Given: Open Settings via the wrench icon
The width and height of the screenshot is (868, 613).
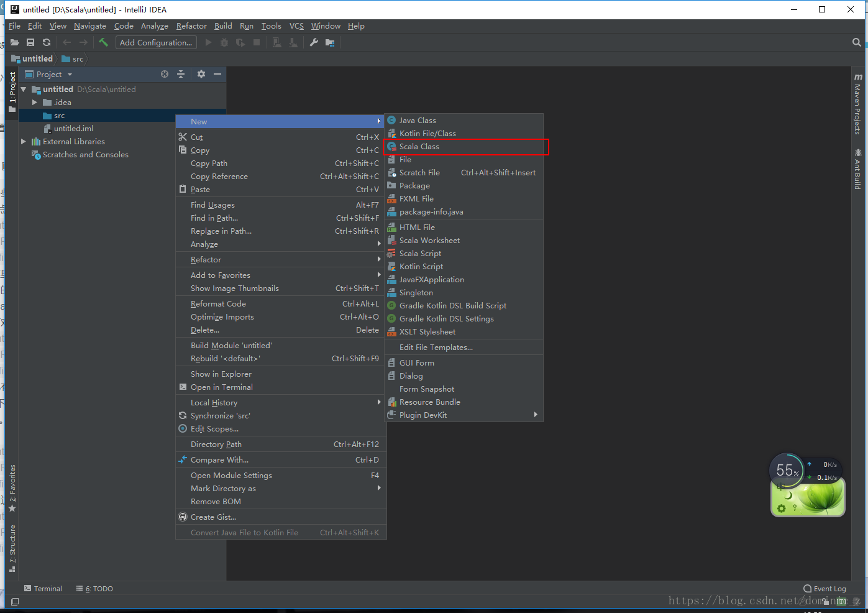Looking at the screenshot, I should coord(314,42).
